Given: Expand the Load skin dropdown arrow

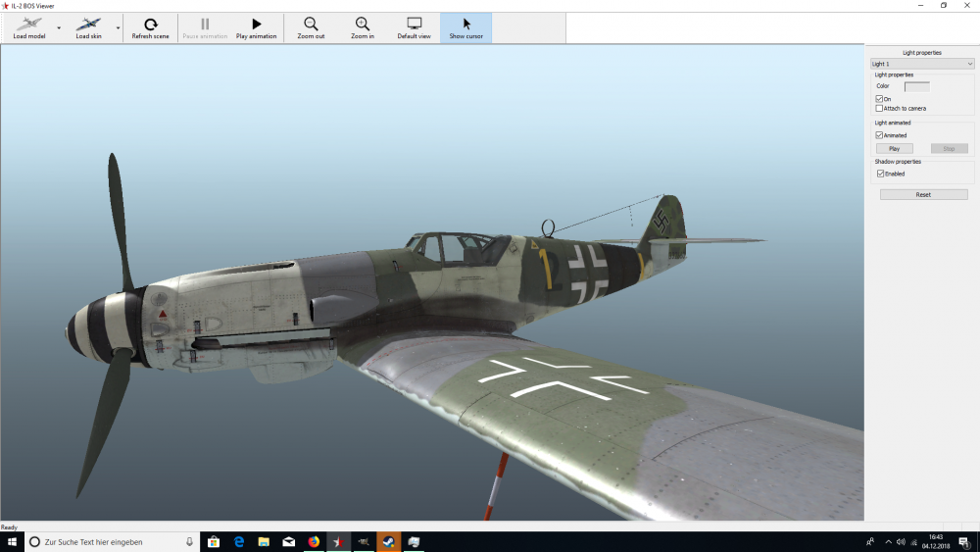Looking at the screenshot, I should (x=118, y=28).
